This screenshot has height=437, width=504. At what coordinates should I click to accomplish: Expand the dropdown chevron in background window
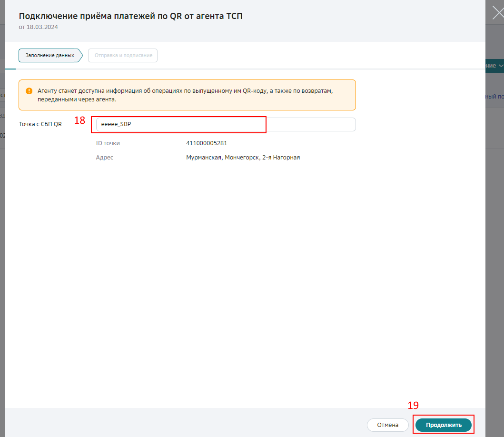pos(501,66)
